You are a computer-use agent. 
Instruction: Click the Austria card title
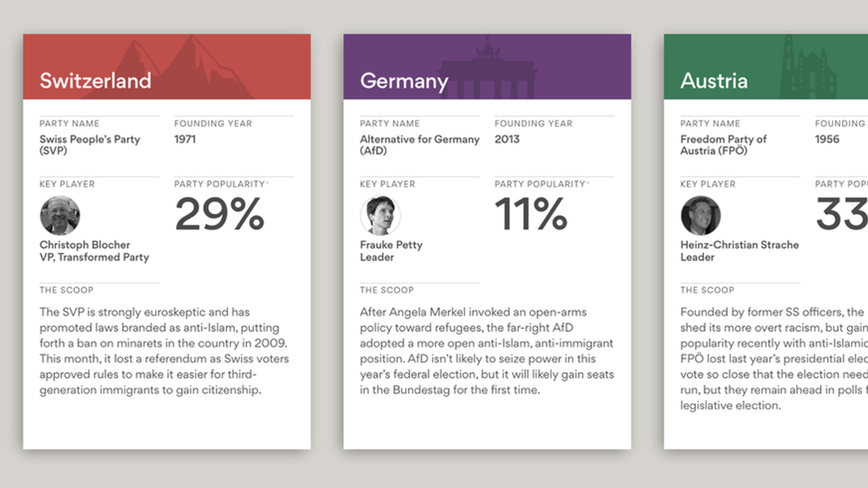(714, 81)
